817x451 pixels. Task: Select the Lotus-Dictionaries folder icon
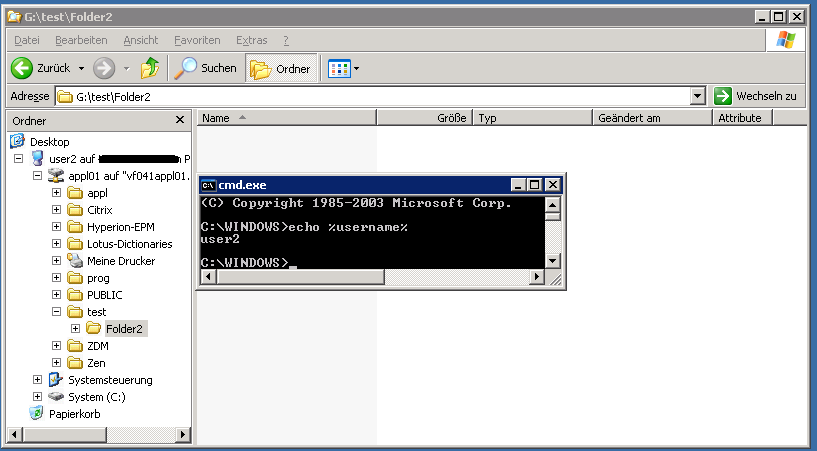click(x=75, y=244)
